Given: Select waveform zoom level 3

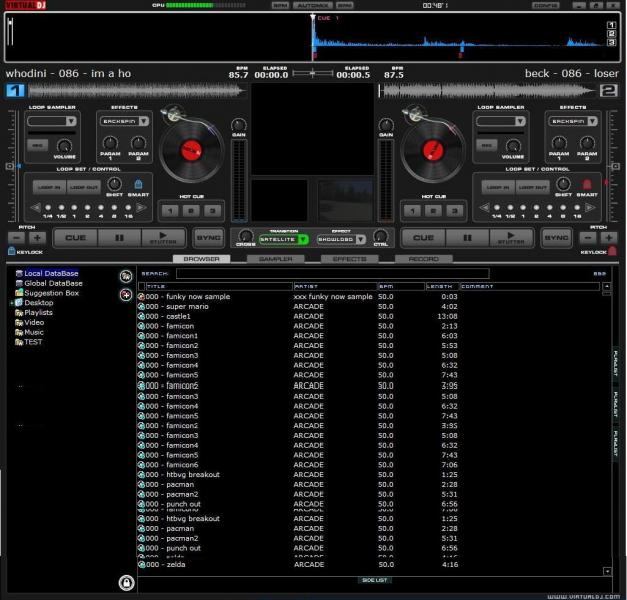Looking at the screenshot, I should (x=611, y=43).
